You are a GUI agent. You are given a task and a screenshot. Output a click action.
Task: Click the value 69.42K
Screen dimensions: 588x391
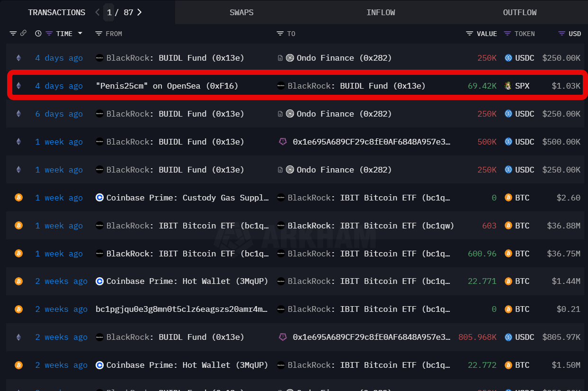[x=482, y=86]
